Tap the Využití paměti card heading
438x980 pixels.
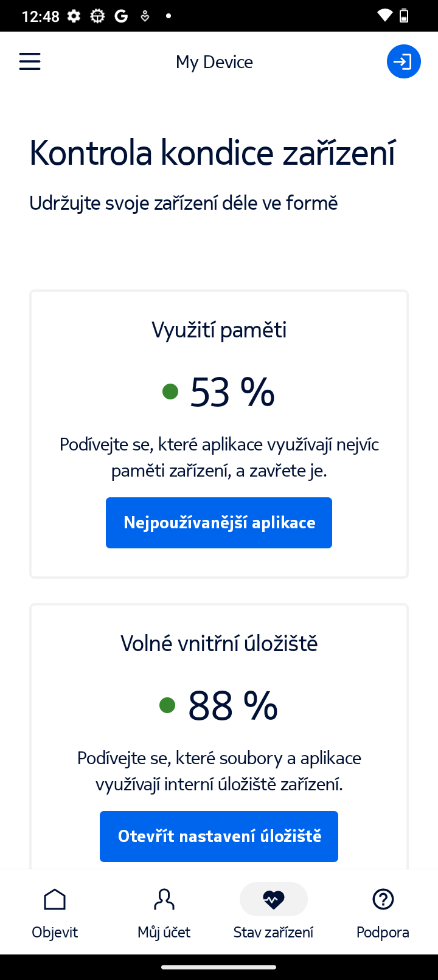point(219,330)
